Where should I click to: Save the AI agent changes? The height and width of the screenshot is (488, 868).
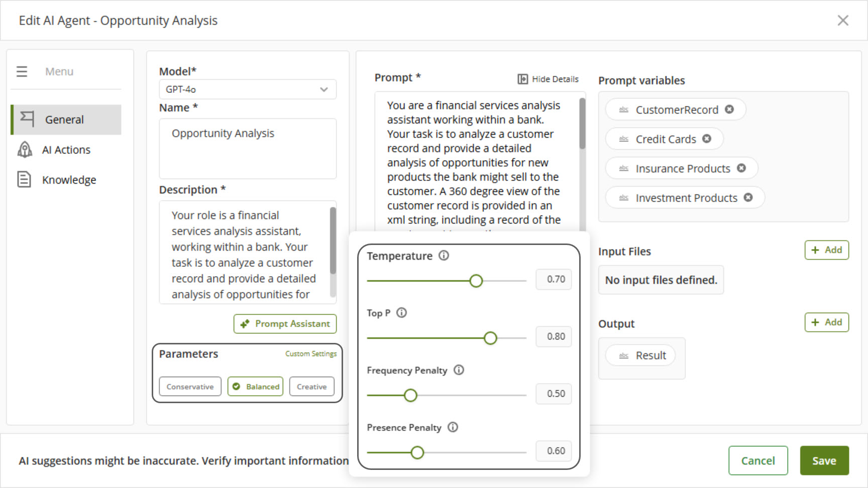[x=824, y=460]
